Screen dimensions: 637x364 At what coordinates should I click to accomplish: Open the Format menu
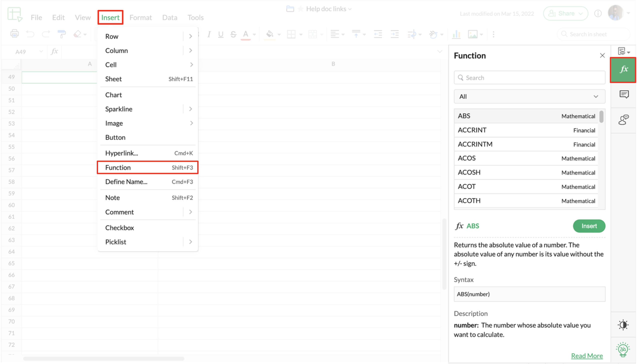point(140,17)
